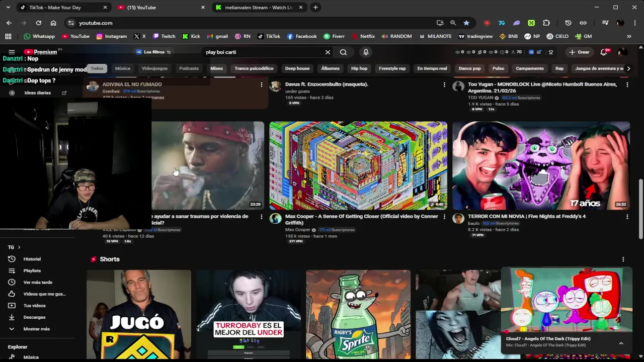Expand the Tú sidebar section
The height and width of the screenshot is (362, 644).
(x=14, y=247)
